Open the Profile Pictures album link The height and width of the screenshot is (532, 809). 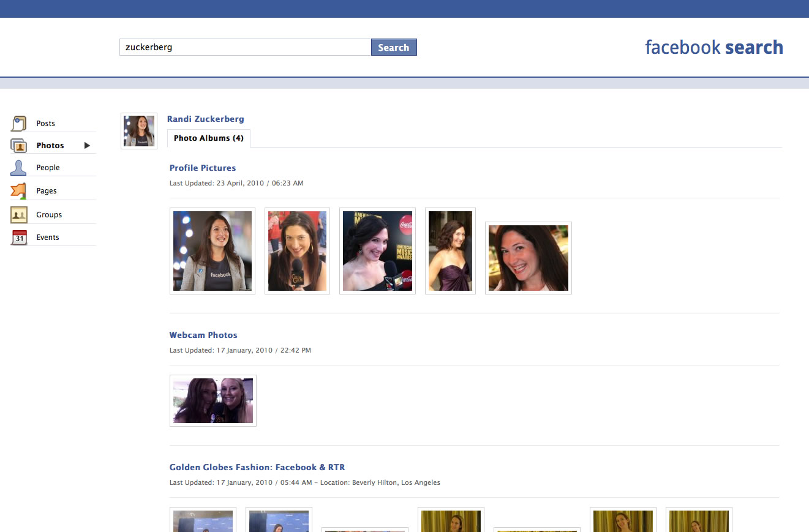click(x=203, y=168)
